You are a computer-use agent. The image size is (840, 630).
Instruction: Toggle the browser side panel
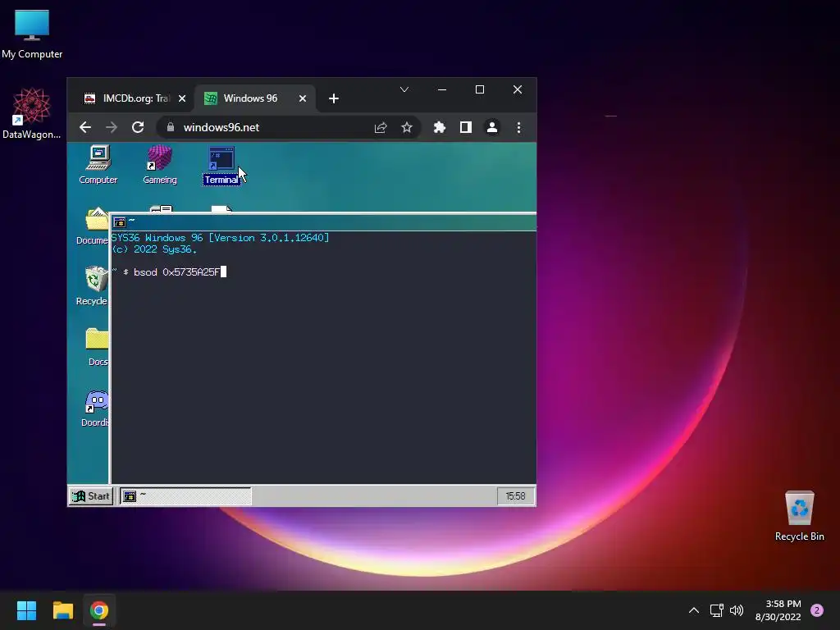[x=466, y=127]
